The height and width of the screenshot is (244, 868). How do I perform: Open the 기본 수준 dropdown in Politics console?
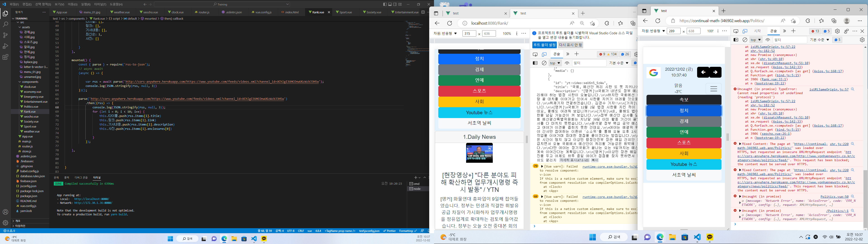click(819, 40)
